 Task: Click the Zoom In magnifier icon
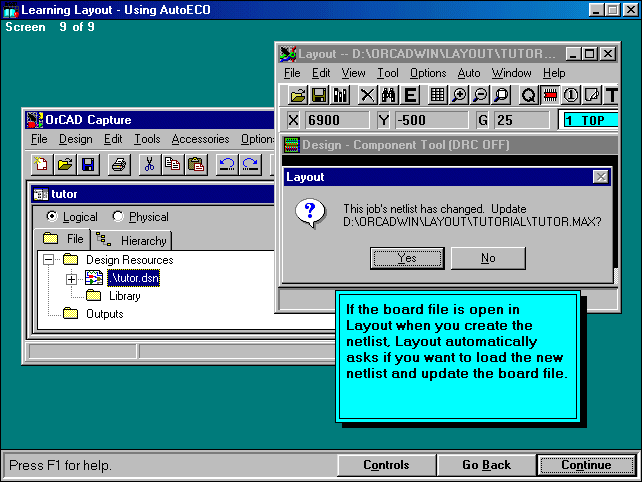pos(460,95)
